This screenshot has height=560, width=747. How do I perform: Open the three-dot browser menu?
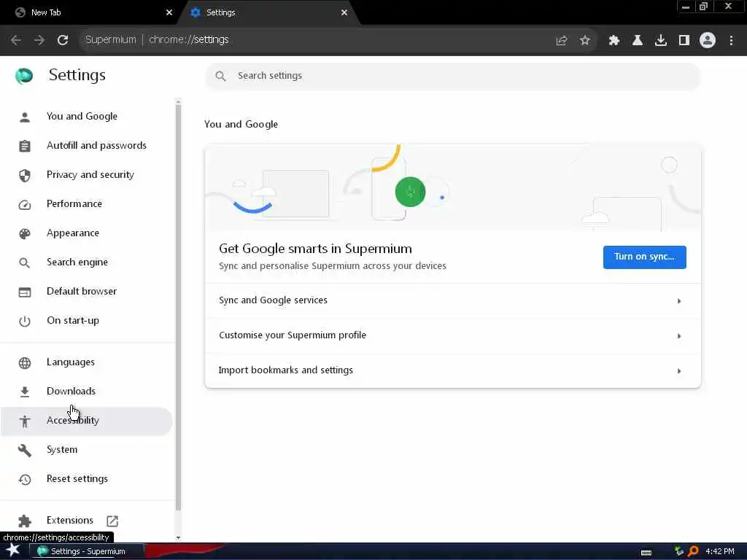(x=731, y=41)
